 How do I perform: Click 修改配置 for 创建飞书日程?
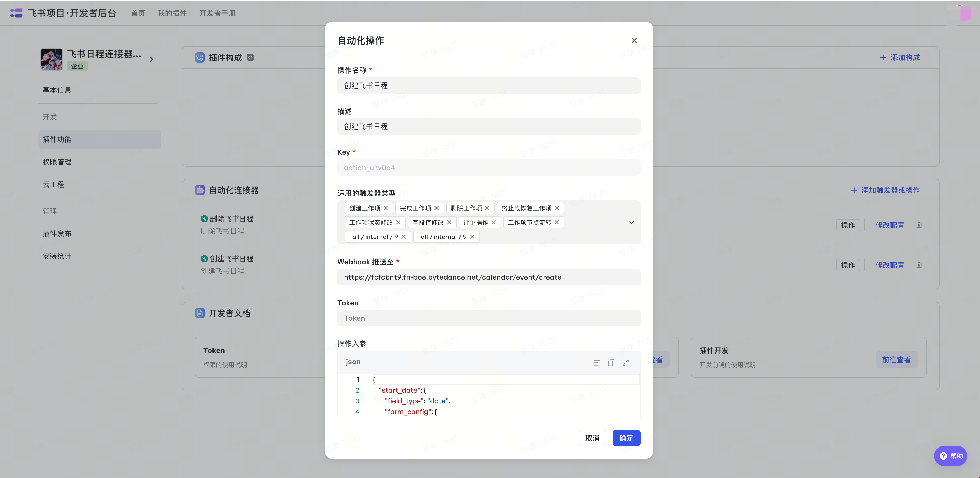tap(890, 265)
